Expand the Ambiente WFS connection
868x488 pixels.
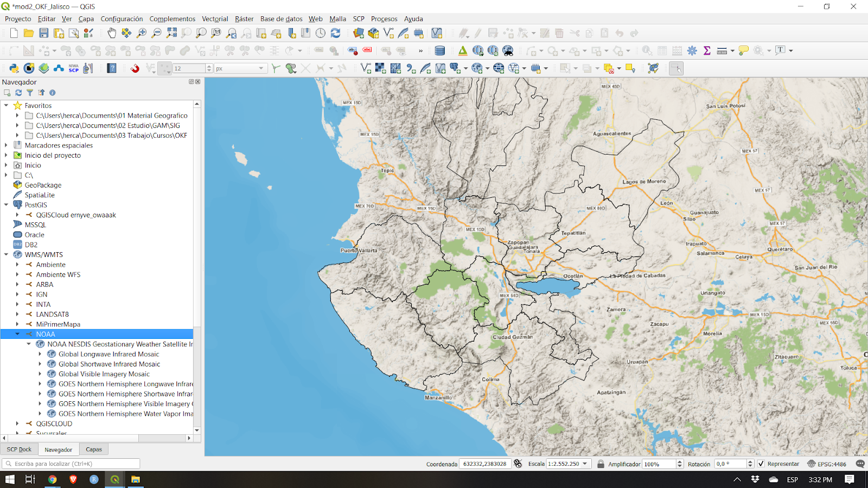pyautogui.click(x=17, y=274)
